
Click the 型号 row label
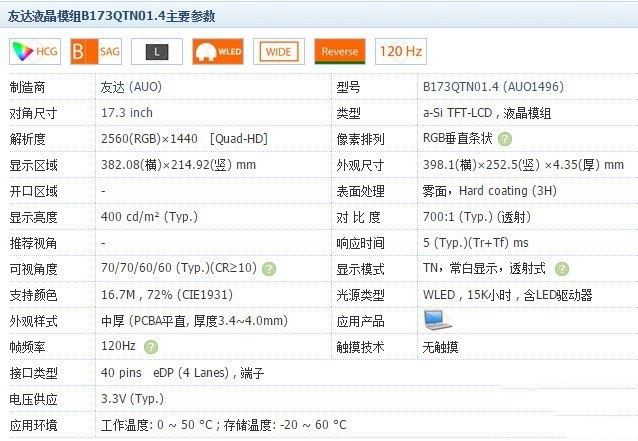pyautogui.click(x=348, y=87)
